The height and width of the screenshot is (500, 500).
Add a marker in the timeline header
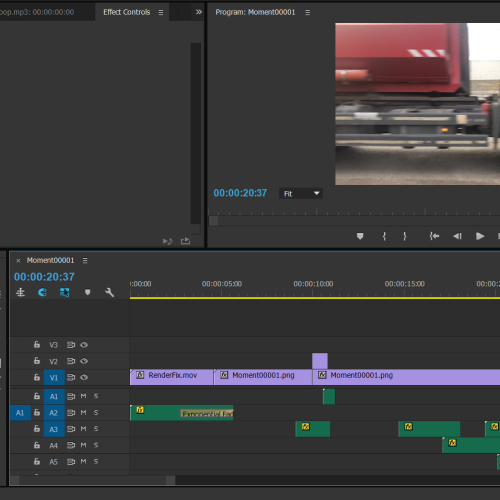(x=87, y=292)
